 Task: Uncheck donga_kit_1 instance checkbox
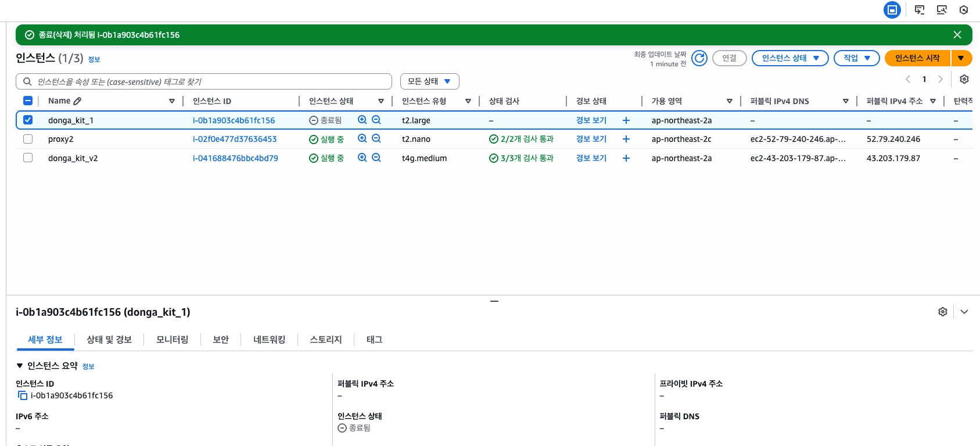point(28,120)
